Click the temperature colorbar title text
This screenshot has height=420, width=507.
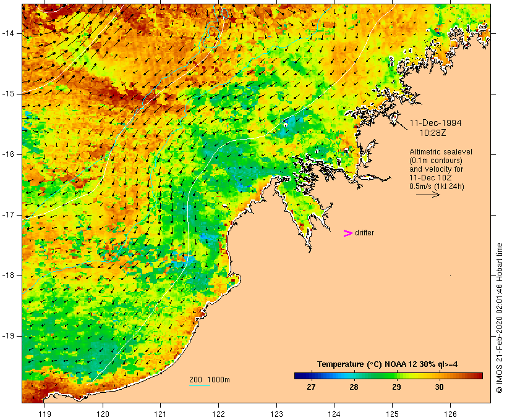point(388,364)
